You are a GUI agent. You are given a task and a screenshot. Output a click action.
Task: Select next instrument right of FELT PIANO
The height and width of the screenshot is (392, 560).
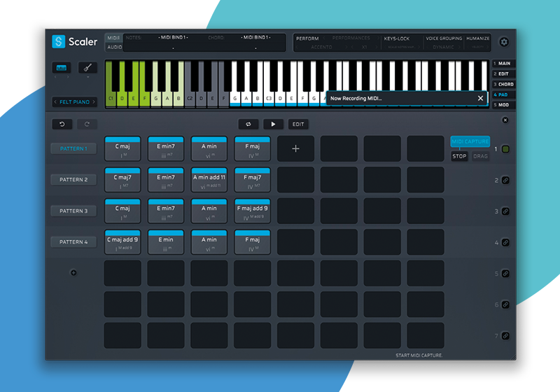coord(94,102)
